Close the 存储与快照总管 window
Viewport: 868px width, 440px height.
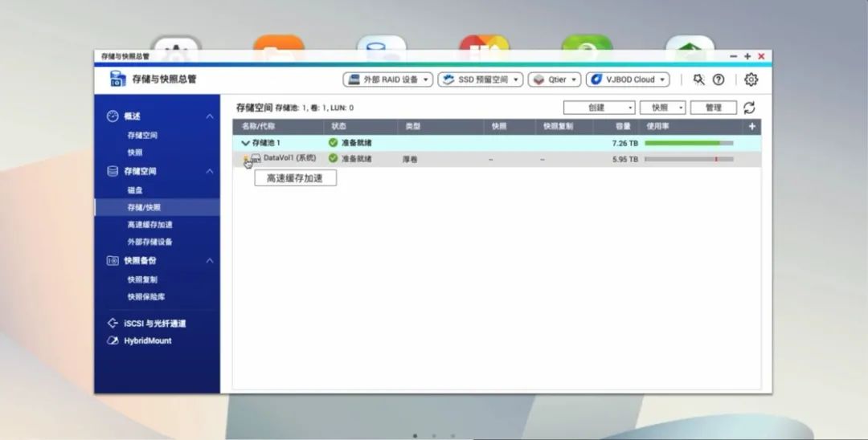click(x=762, y=56)
